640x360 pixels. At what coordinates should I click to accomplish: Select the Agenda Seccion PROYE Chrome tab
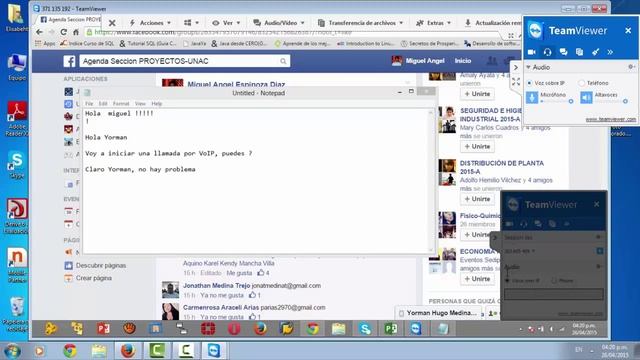point(70,20)
